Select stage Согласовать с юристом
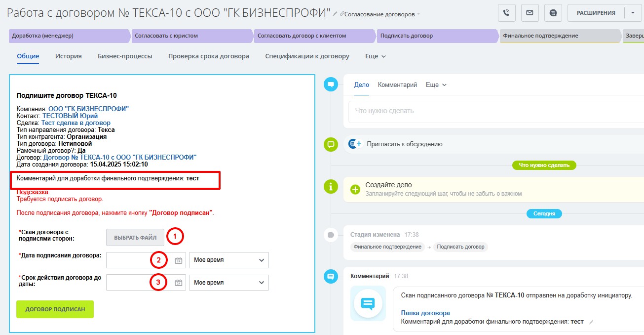The width and height of the screenshot is (644, 335). (192, 36)
